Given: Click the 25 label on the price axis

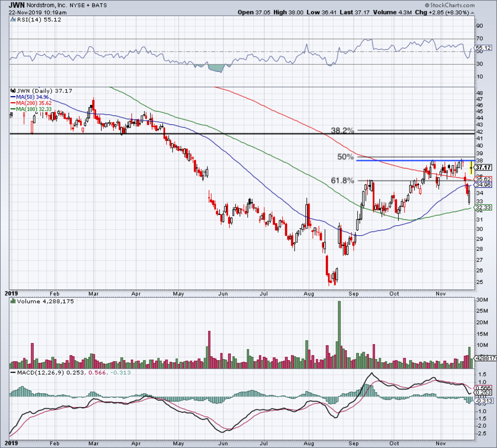Looking at the screenshot, I should click(479, 282).
